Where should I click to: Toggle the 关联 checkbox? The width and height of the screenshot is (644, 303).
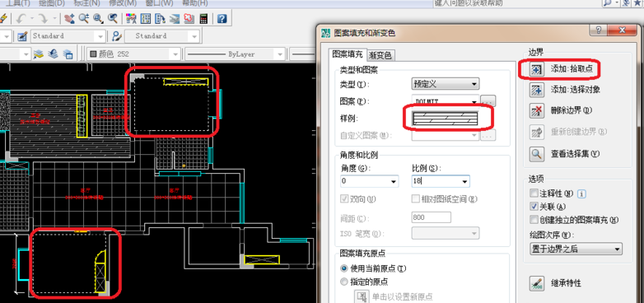[x=534, y=206]
